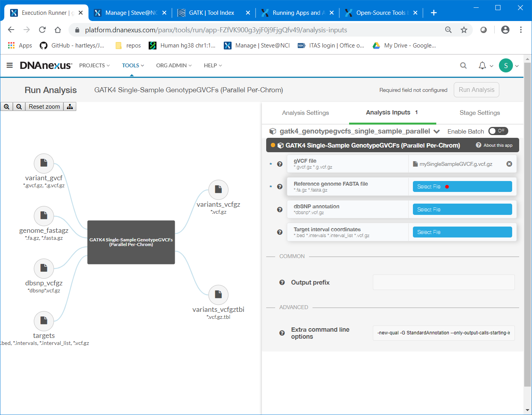Image resolution: width=532 pixels, height=415 pixels.
Task: Expand the gatk4_genotypegvcfs_single_sample_parallel chevron
Action: (x=437, y=132)
